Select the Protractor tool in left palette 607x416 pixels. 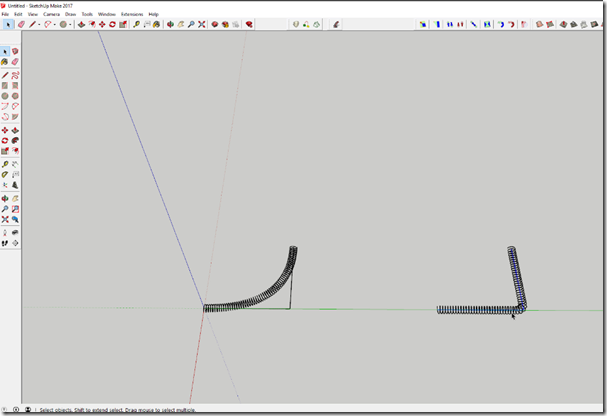coord(5,175)
